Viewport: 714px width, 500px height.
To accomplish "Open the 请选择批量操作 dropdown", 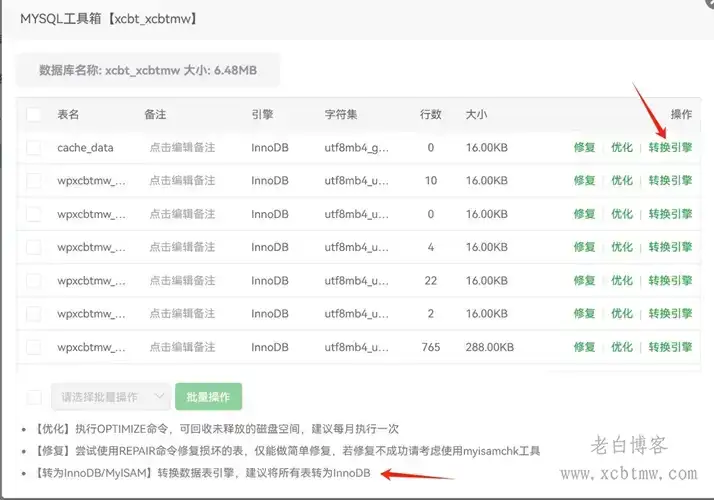I will coord(111,397).
